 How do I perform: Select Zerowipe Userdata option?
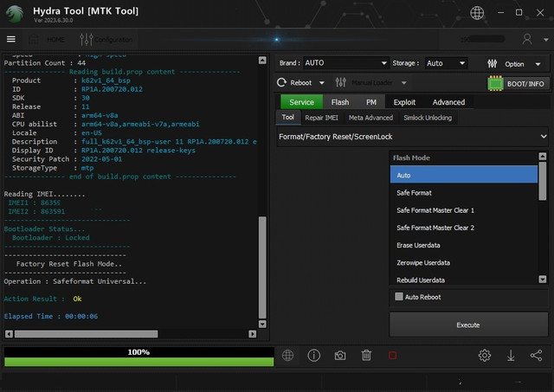coord(464,263)
